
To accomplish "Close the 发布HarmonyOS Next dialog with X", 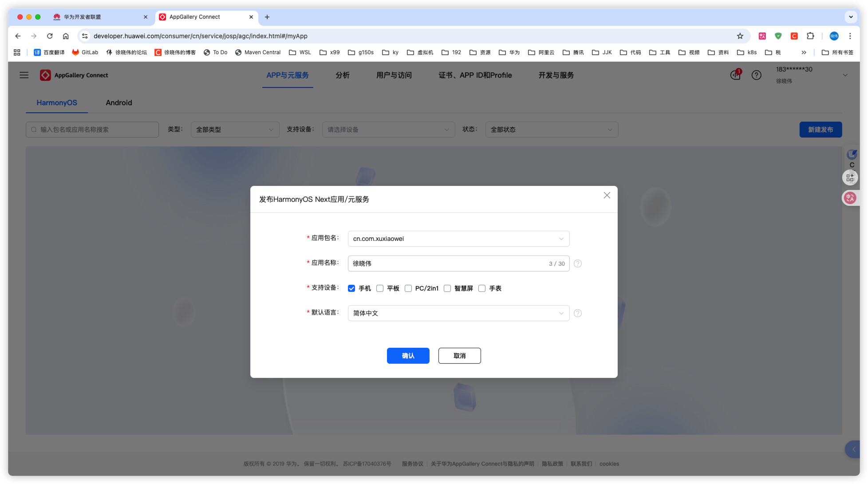I will 607,195.
